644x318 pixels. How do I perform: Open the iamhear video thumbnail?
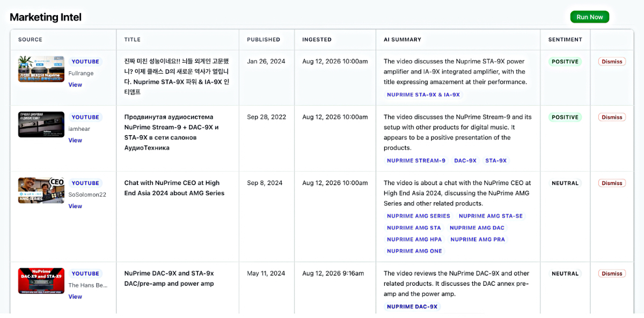click(41, 124)
